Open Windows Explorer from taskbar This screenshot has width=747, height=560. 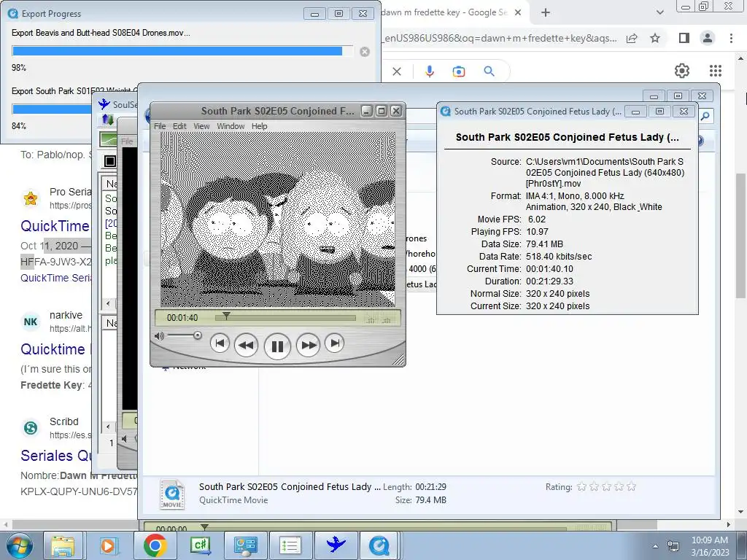pyautogui.click(x=63, y=545)
